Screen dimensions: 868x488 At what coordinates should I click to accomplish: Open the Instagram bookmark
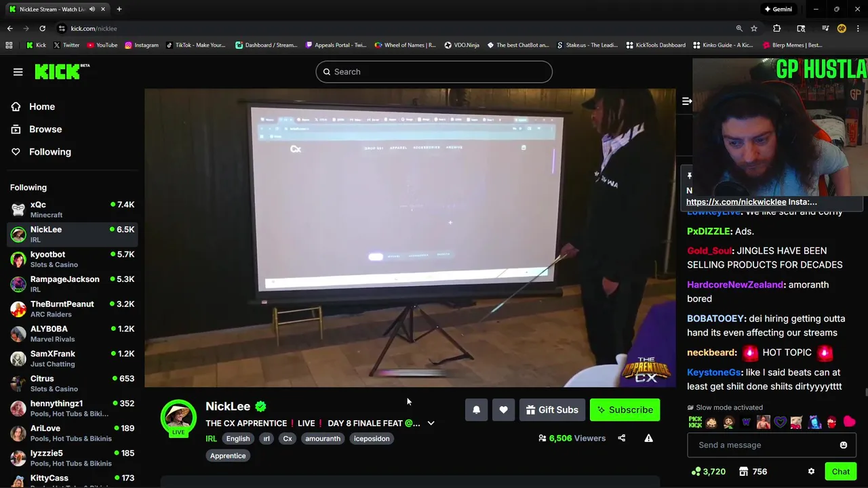click(x=141, y=45)
